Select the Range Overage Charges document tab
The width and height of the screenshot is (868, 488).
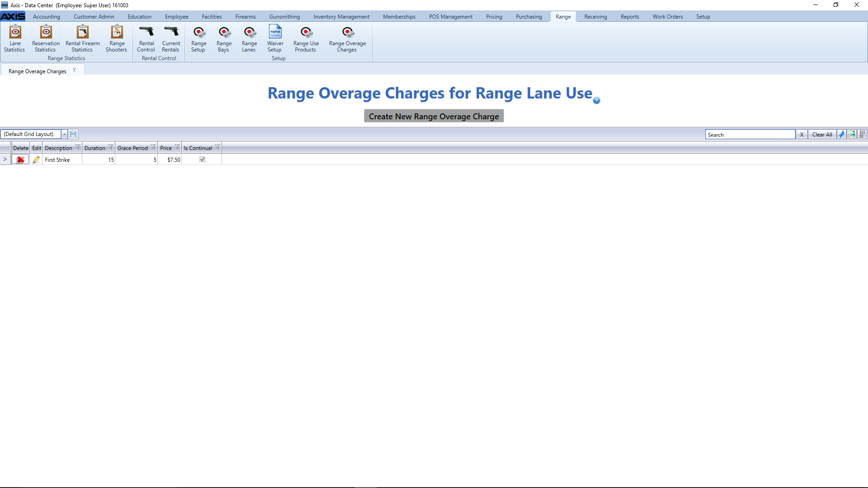click(x=38, y=71)
